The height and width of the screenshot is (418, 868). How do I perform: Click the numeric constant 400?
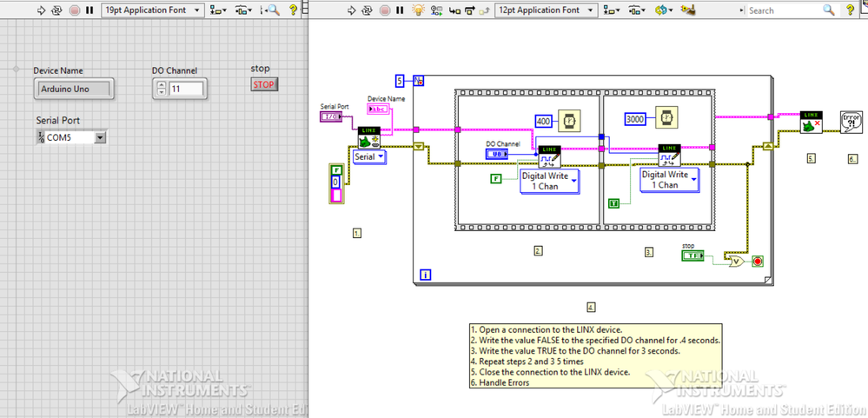545,121
